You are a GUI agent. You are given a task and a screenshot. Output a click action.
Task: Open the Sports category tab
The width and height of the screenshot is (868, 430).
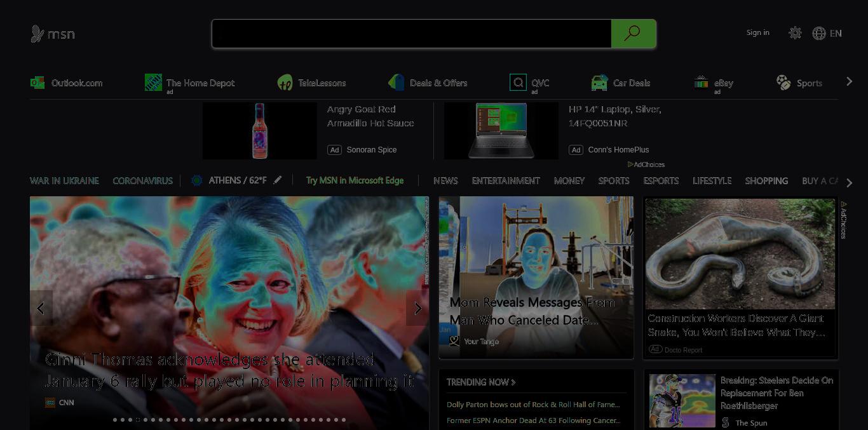(x=614, y=180)
